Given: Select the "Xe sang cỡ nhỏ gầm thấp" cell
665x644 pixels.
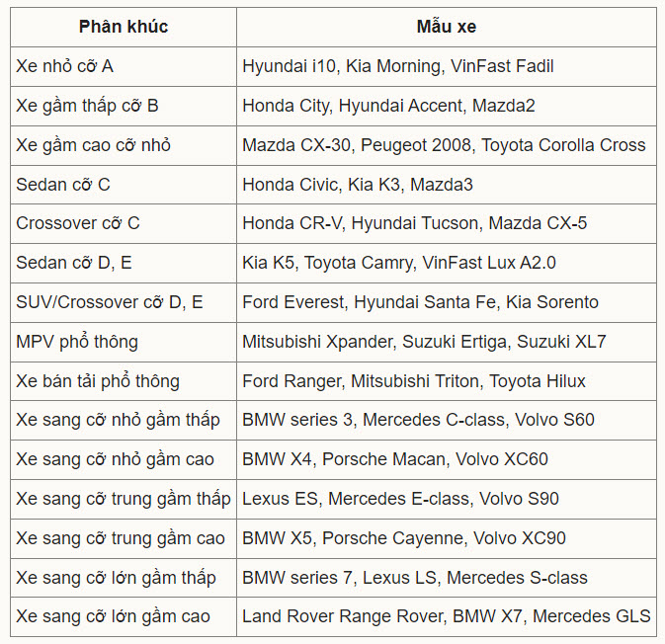Looking at the screenshot, I should [x=119, y=420].
